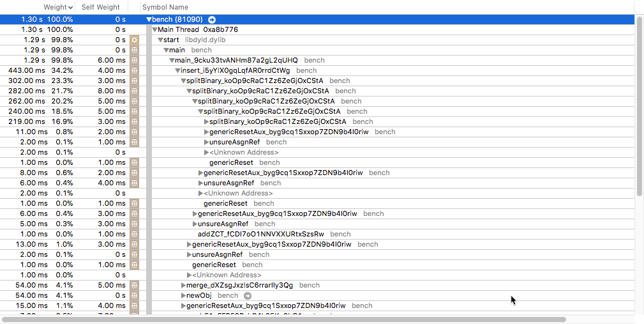The height and width of the screenshot is (324, 644).
Task: Expand the 6.00 ms unsureAsgnRef node
Action: click(200, 183)
